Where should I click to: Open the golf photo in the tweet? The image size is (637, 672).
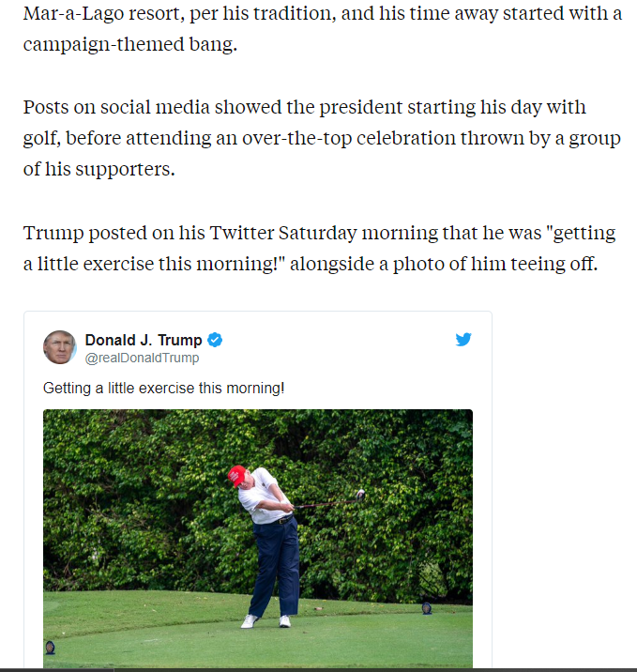click(258, 538)
